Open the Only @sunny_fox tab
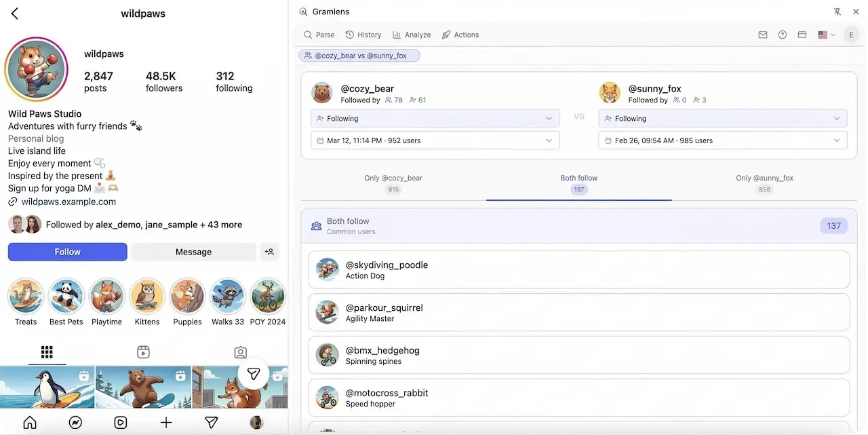 tap(764, 182)
